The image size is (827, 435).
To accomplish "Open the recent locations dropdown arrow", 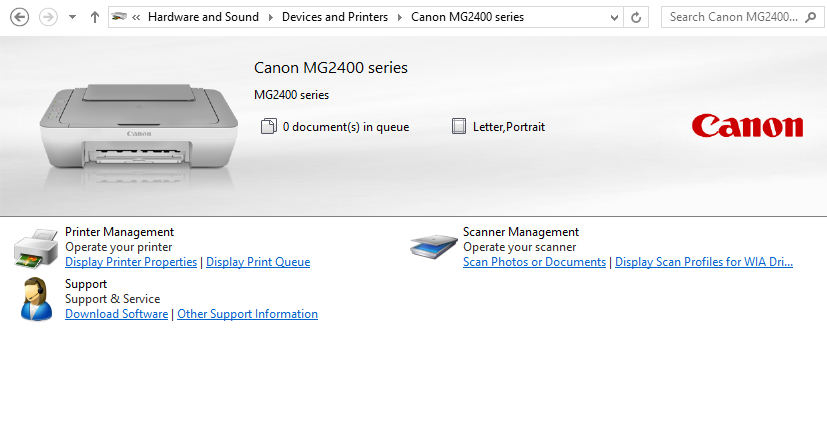I will click(x=72, y=17).
